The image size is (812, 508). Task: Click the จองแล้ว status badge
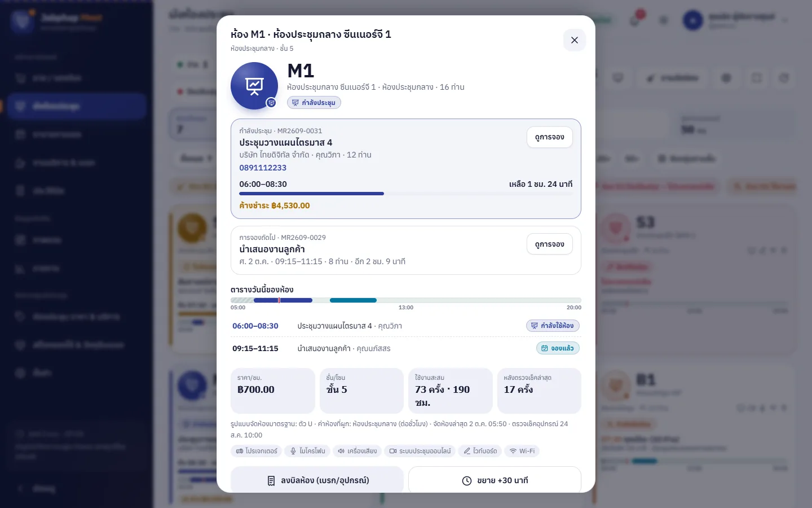[x=558, y=348]
